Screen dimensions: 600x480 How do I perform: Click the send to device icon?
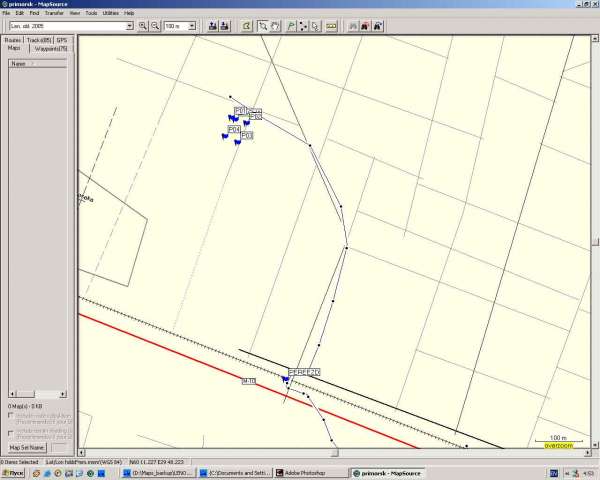[x=214, y=25]
